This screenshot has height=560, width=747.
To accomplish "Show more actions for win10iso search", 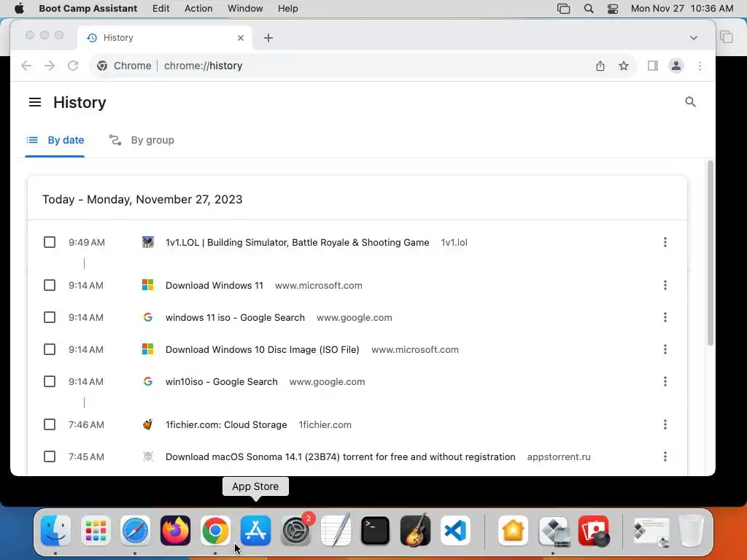I will point(665,381).
